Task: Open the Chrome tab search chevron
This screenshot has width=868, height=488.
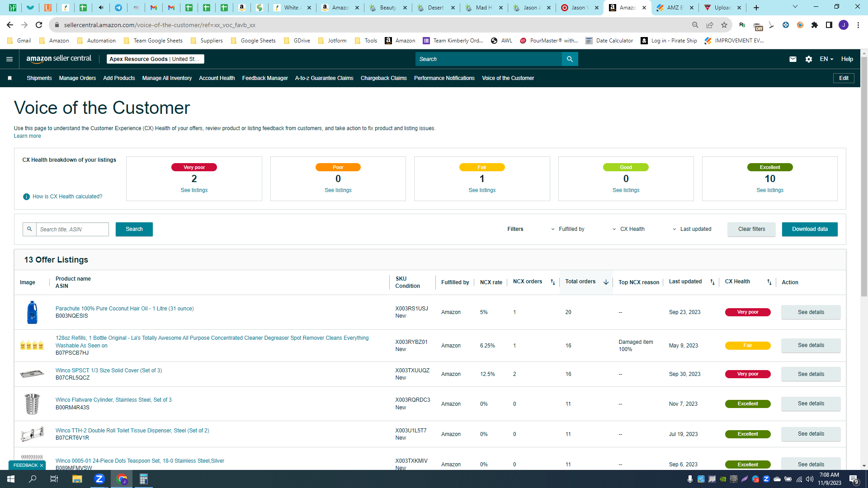Action: pos(795,7)
